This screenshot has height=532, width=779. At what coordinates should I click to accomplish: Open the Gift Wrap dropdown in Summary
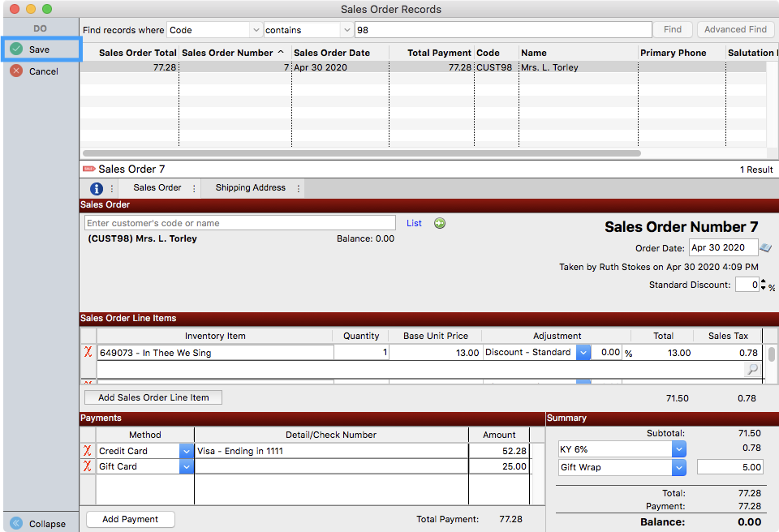coord(679,467)
